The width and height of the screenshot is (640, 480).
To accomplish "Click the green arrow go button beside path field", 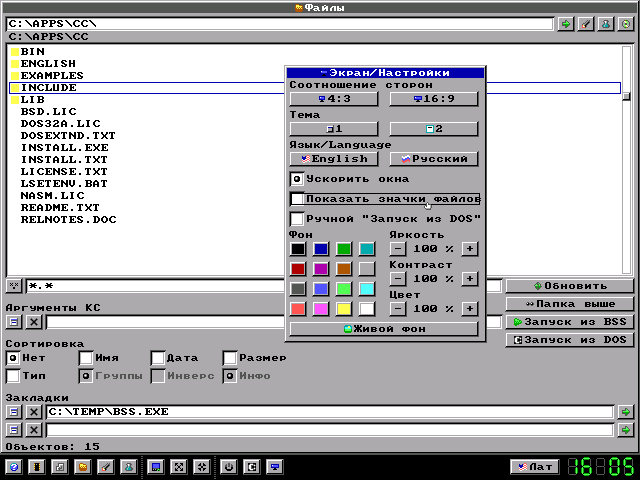I will coord(565,23).
